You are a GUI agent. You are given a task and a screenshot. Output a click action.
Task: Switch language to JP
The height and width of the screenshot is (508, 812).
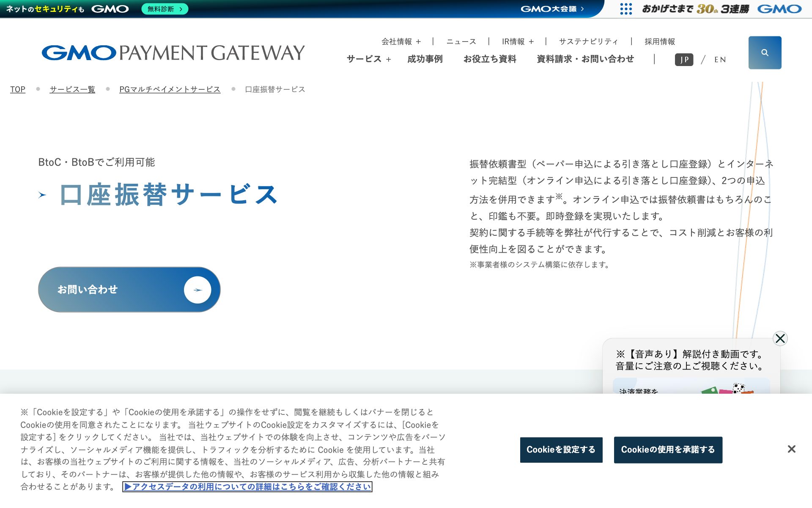[684, 60]
